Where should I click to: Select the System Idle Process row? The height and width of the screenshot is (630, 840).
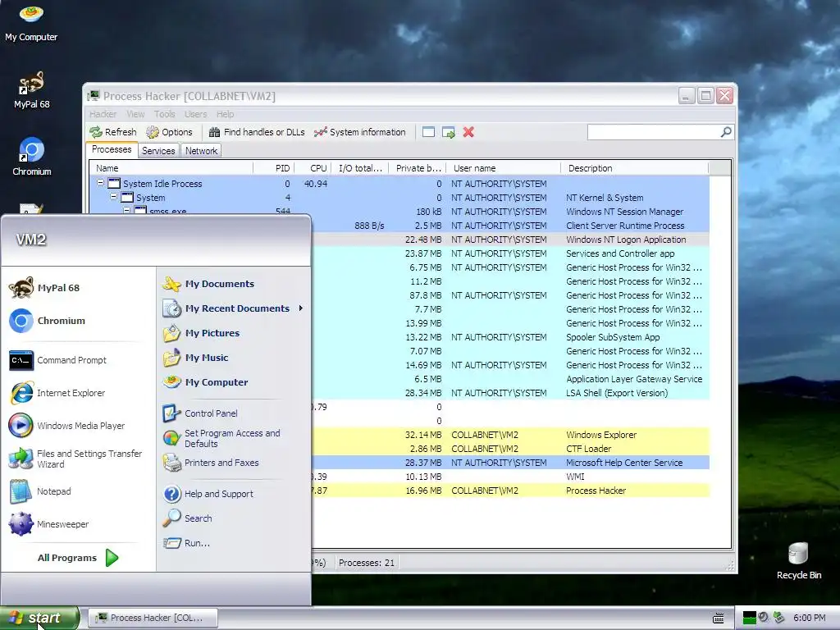pos(399,184)
